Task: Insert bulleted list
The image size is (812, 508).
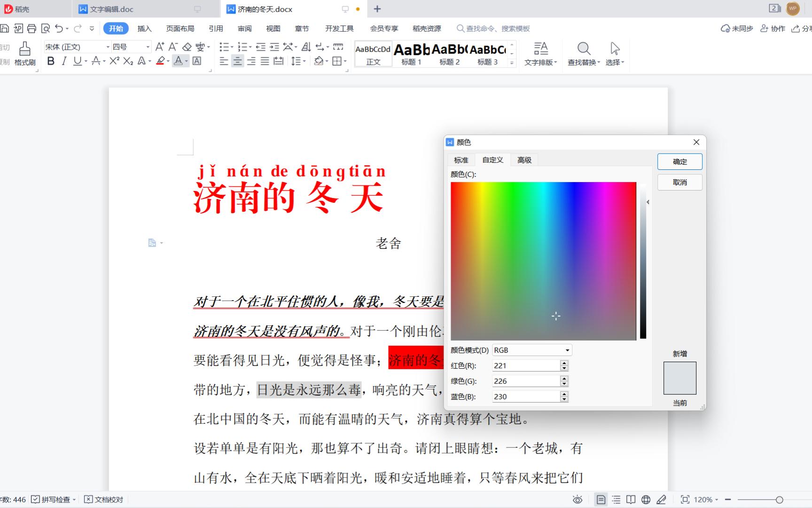Action: click(224, 47)
